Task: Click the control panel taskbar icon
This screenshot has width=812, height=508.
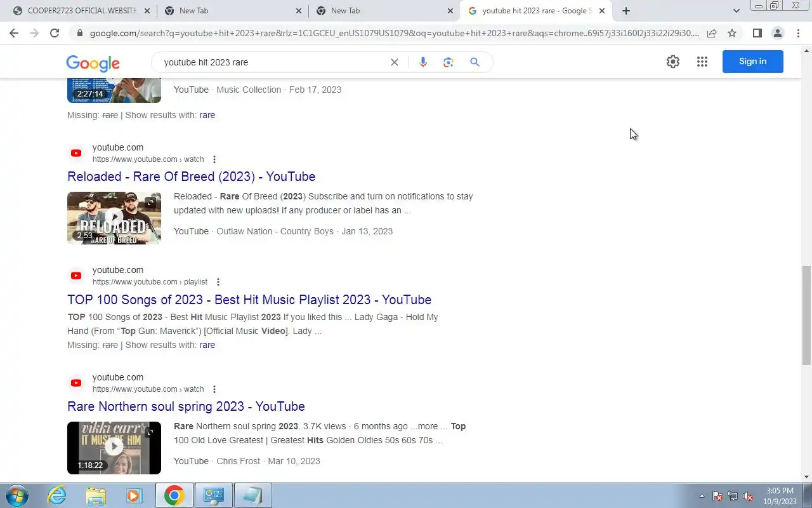Action: (x=214, y=495)
